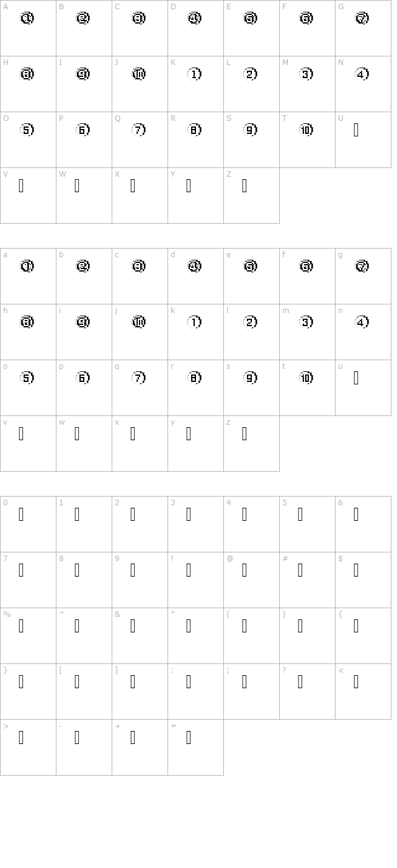Click the missing glyph box in the & cell
Viewport: 397px width, 868px height.
[x=133, y=626]
